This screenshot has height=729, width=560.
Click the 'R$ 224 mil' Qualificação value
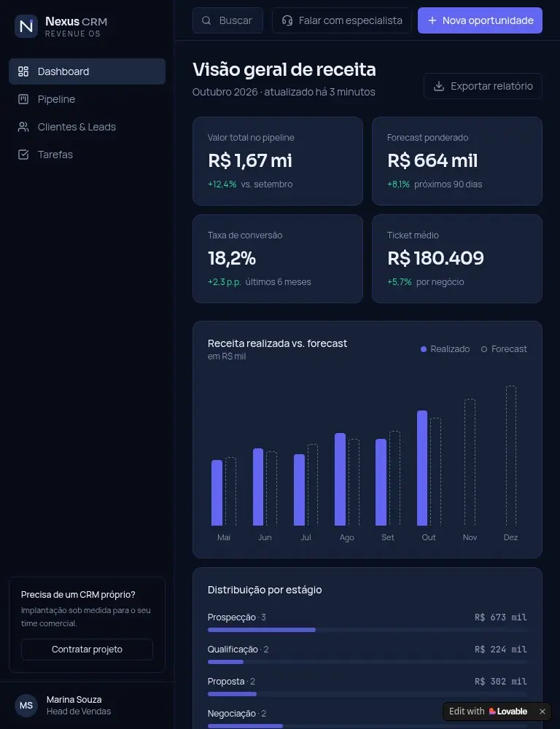[x=501, y=650]
